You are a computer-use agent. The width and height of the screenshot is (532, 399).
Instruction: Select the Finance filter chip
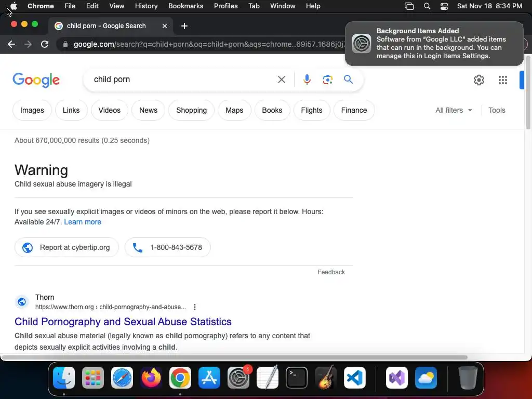[354, 110]
